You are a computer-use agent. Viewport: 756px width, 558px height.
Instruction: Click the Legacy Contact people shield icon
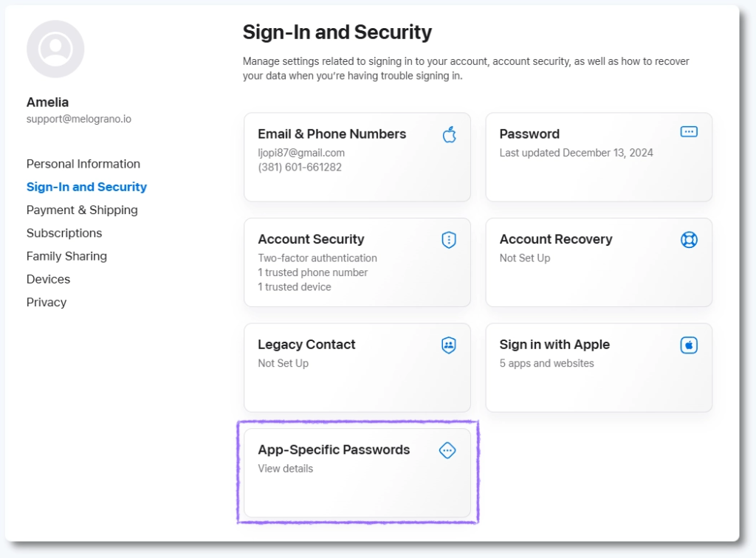[x=448, y=345]
